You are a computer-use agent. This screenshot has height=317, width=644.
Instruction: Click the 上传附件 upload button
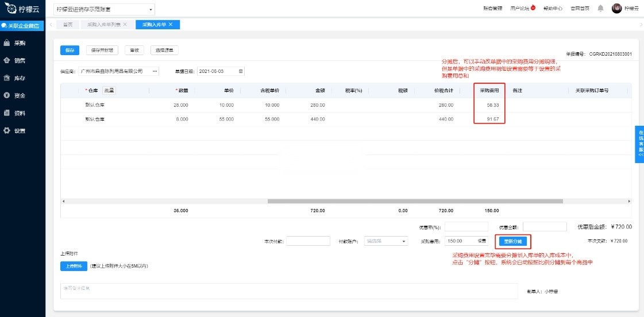tap(72, 266)
